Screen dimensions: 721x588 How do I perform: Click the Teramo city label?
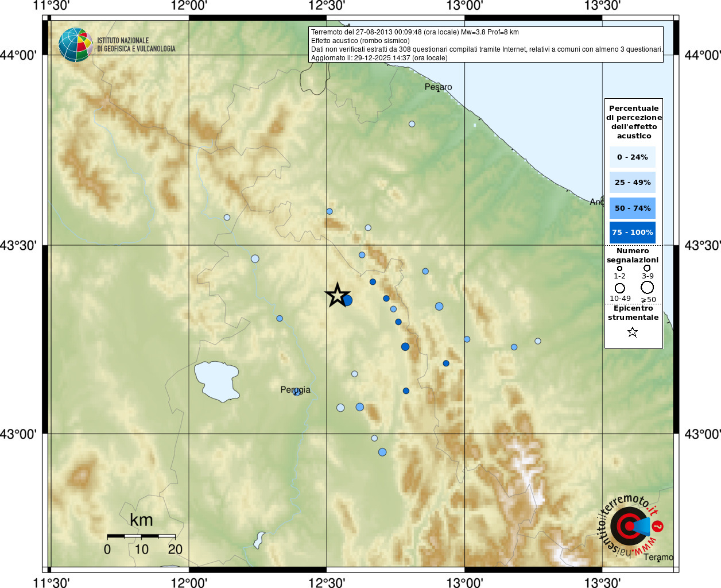658,557
